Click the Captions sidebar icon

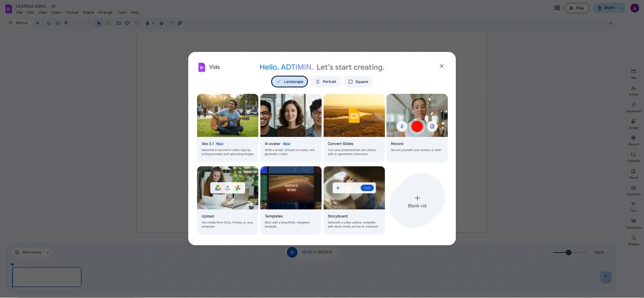(x=633, y=190)
